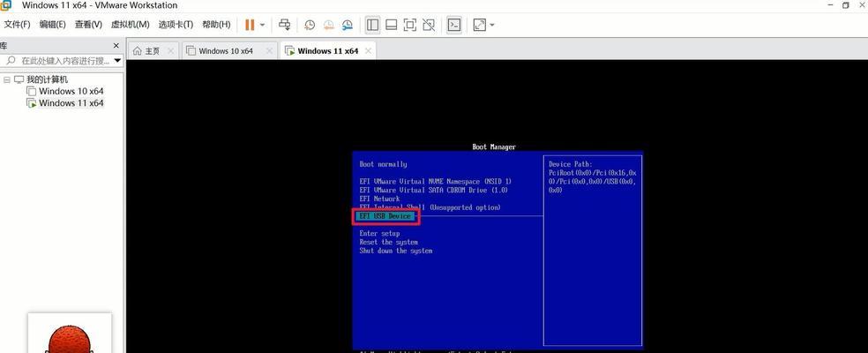Close the library panel
This screenshot has height=353, width=868.
(x=116, y=45)
